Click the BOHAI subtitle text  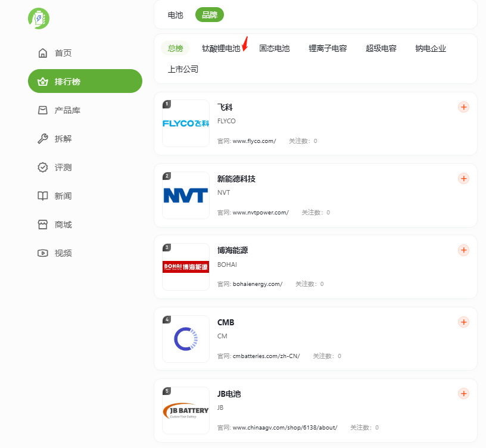click(x=227, y=265)
